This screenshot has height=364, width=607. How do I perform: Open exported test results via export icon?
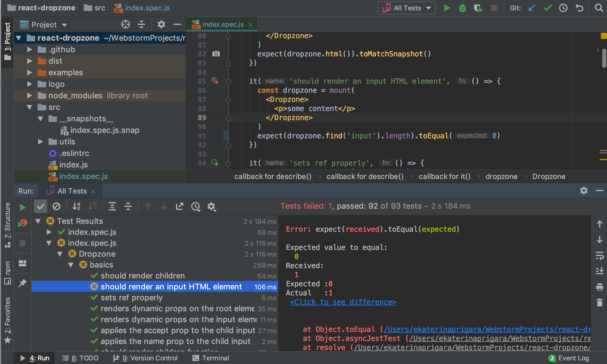tap(180, 207)
